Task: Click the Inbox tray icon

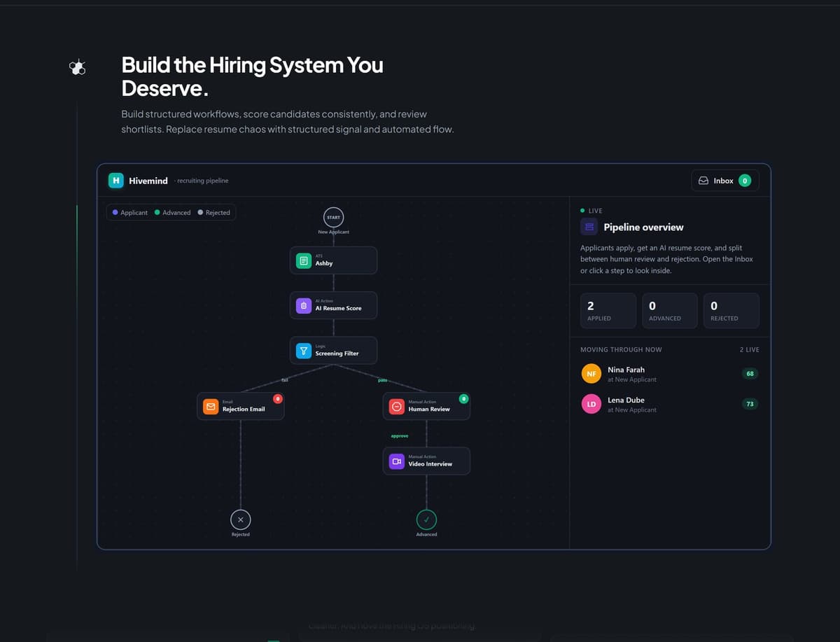Action: [703, 181]
